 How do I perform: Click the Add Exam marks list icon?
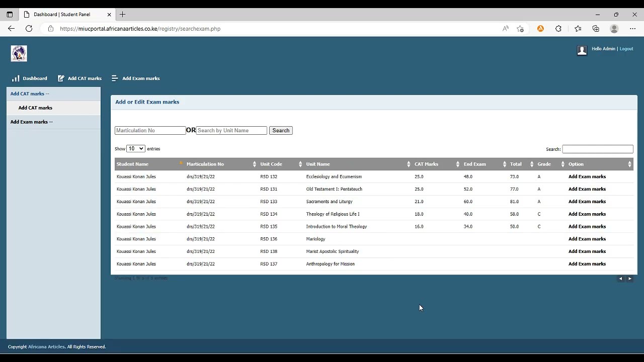(x=115, y=78)
